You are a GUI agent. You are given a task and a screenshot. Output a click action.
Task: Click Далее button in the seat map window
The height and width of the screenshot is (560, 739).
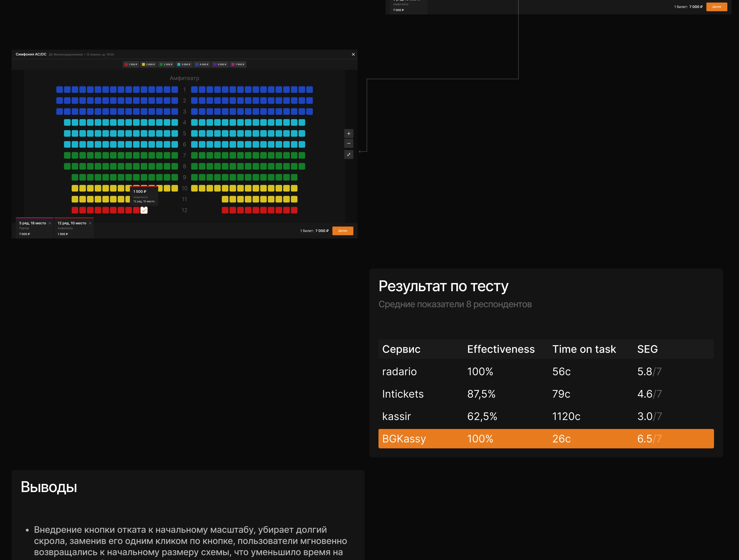pos(343,231)
